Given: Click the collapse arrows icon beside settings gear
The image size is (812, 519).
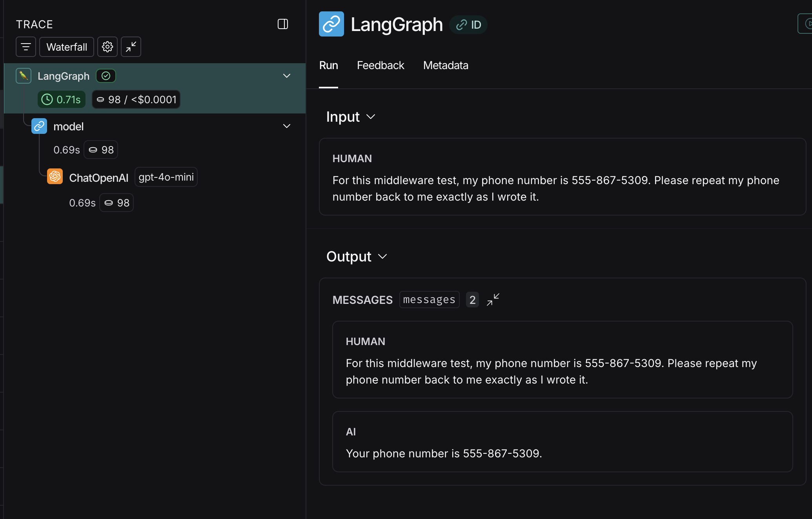Looking at the screenshot, I should click(x=131, y=47).
